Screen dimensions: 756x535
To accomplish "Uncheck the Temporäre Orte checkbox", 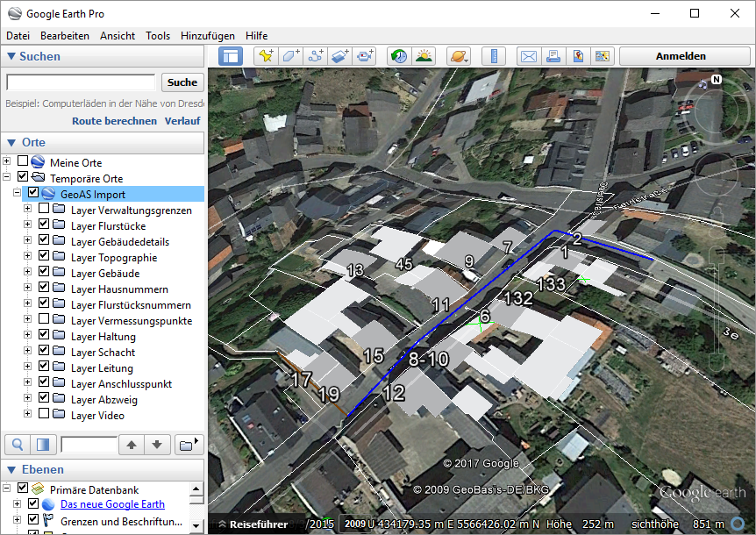I will pos(23,176).
